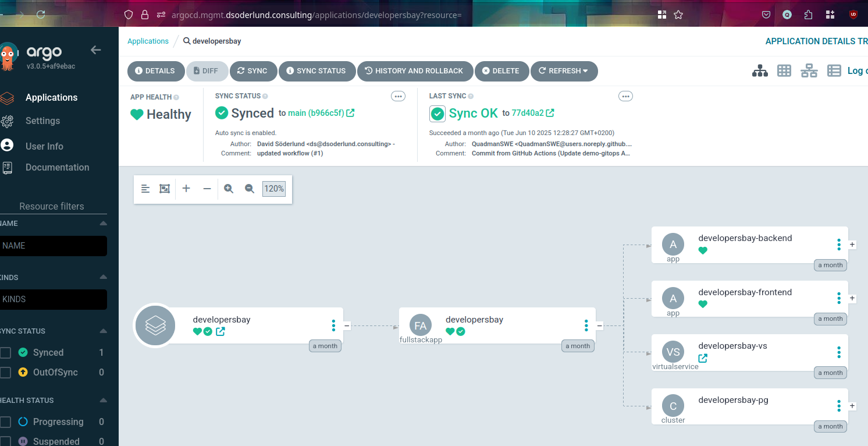
Task: Click the SYNC STATUS button
Action: click(316, 71)
